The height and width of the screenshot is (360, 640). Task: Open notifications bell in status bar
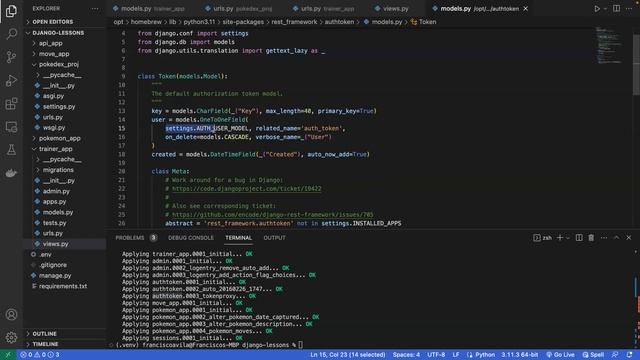tap(629, 355)
